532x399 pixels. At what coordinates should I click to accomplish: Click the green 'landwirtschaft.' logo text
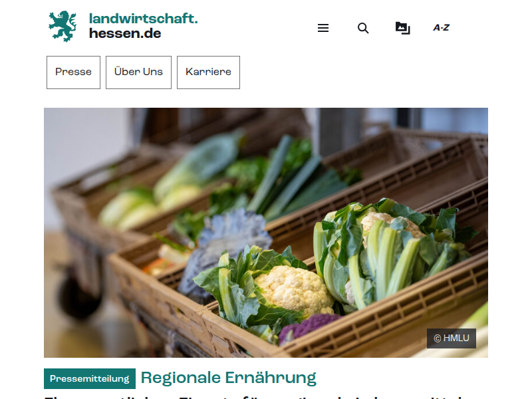tap(143, 19)
